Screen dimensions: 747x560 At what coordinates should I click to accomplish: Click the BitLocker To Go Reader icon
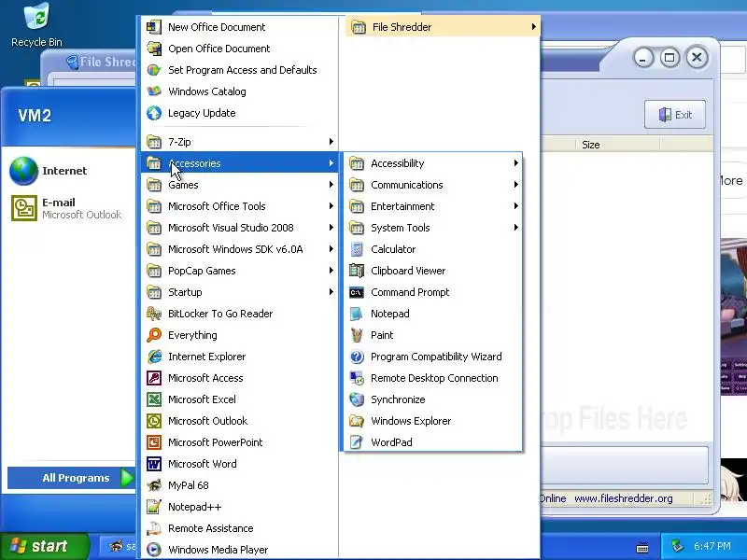[154, 314]
